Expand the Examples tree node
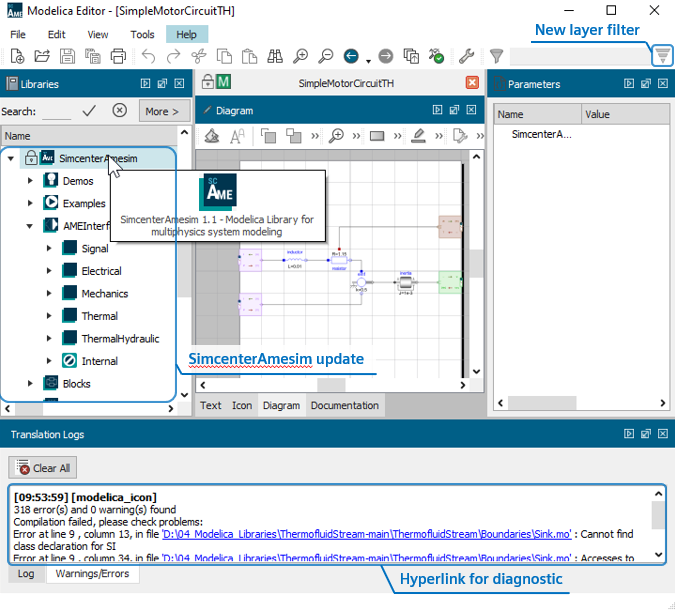The height and width of the screenshot is (612, 677). (30, 203)
